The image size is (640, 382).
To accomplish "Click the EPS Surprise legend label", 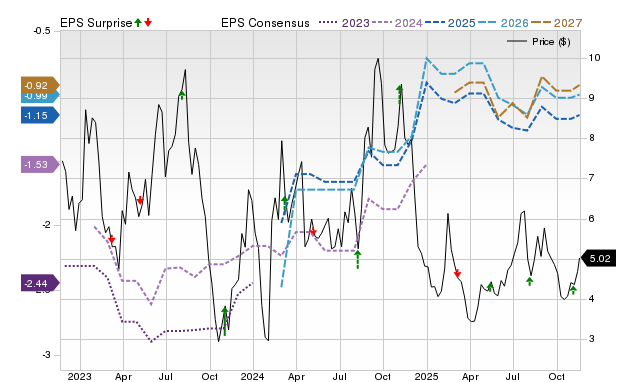I will click(x=96, y=23).
